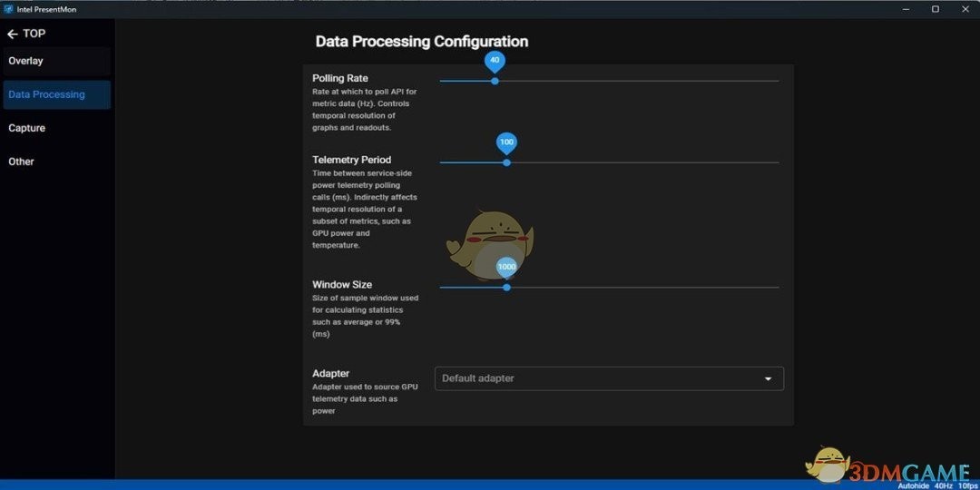980x490 pixels.
Task: Open the Default adapter combo box
Action: click(599, 378)
